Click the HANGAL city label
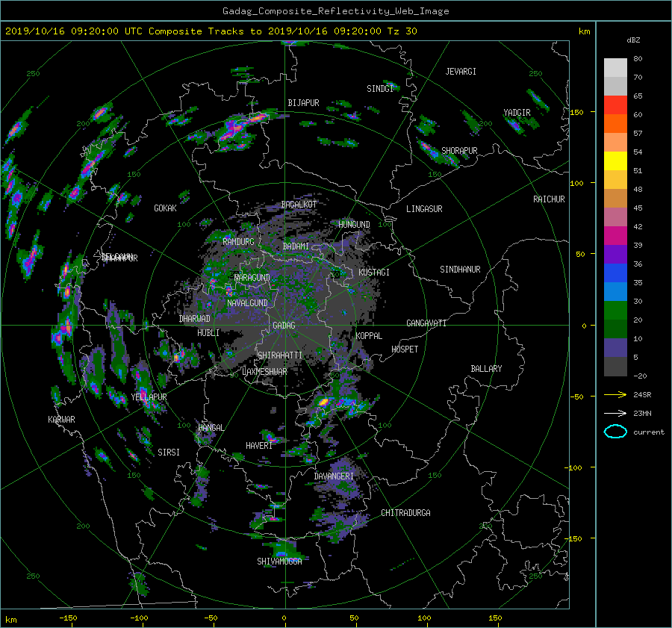Image resolution: width=672 pixels, height=628 pixels. tap(211, 428)
